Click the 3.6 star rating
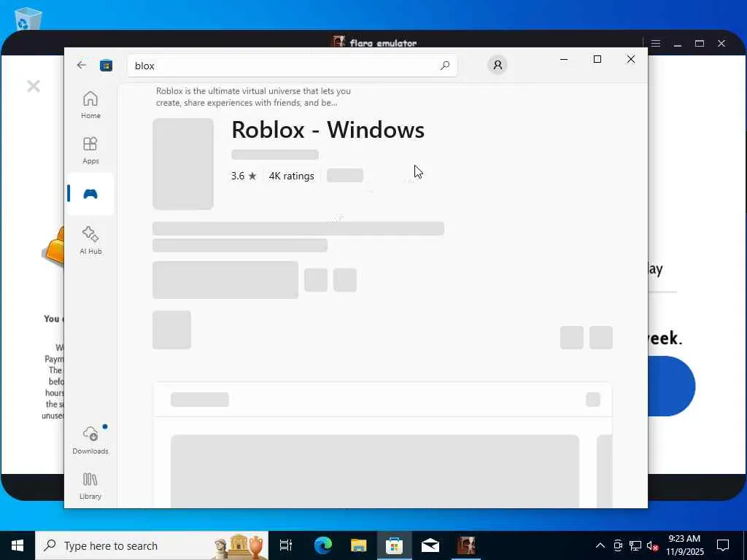 pyautogui.click(x=244, y=176)
